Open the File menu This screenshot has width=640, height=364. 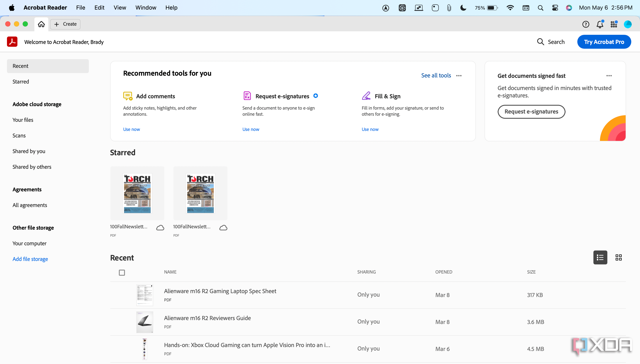[81, 7]
